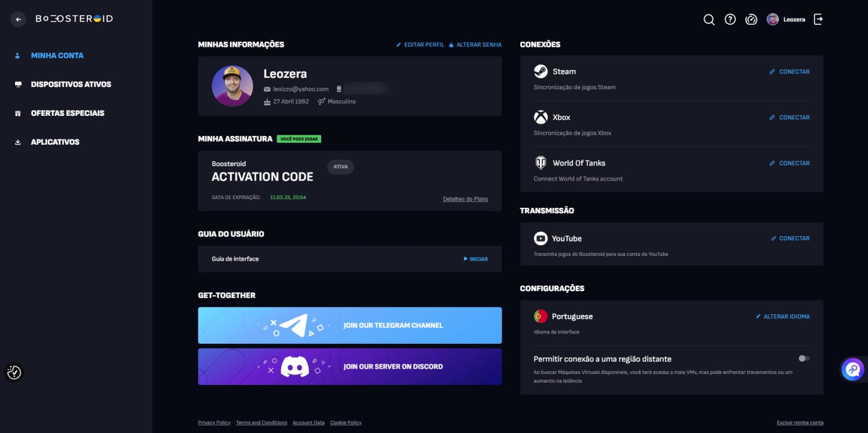Click the gender symbol icon by Masculino
868x433 pixels.
pyautogui.click(x=322, y=101)
